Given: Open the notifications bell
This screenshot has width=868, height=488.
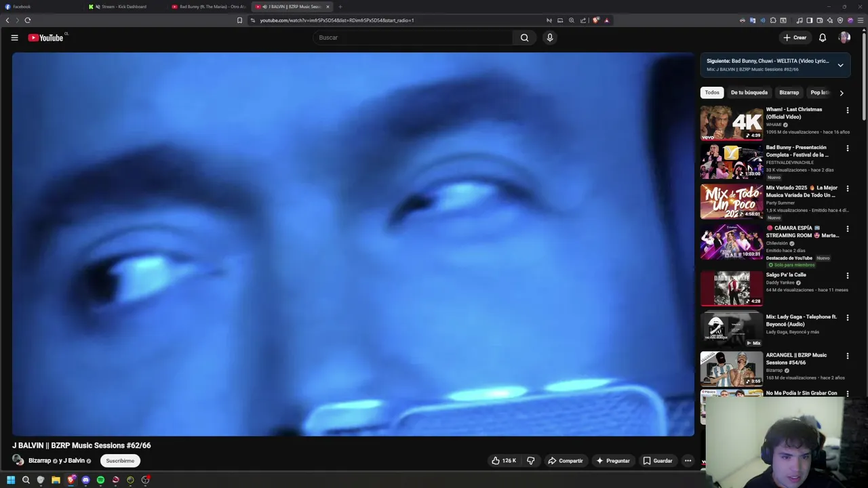Looking at the screenshot, I should coord(822,37).
